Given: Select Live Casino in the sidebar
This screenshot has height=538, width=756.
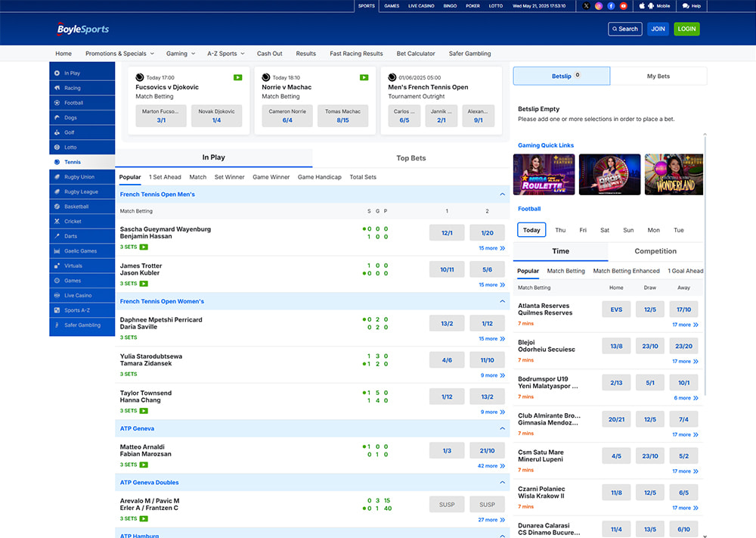Looking at the screenshot, I should click(x=82, y=295).
